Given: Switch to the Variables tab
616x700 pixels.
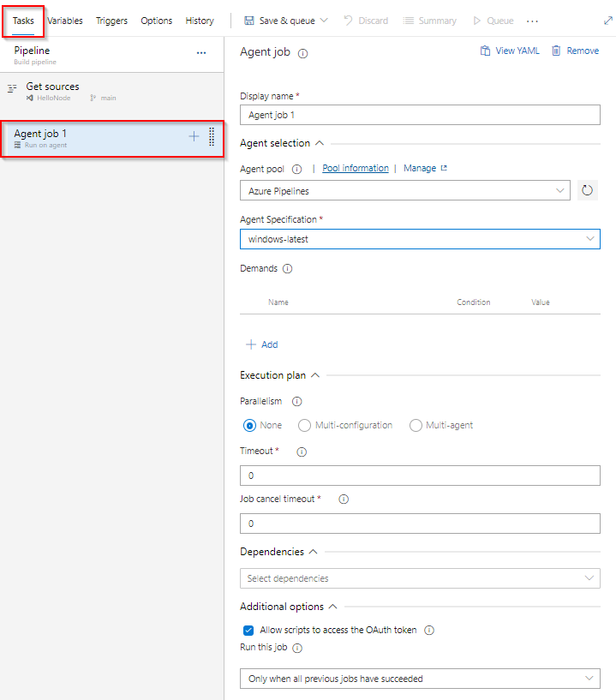Looking at the screenshot, I should pyautogui.click(x=65, y=21).
